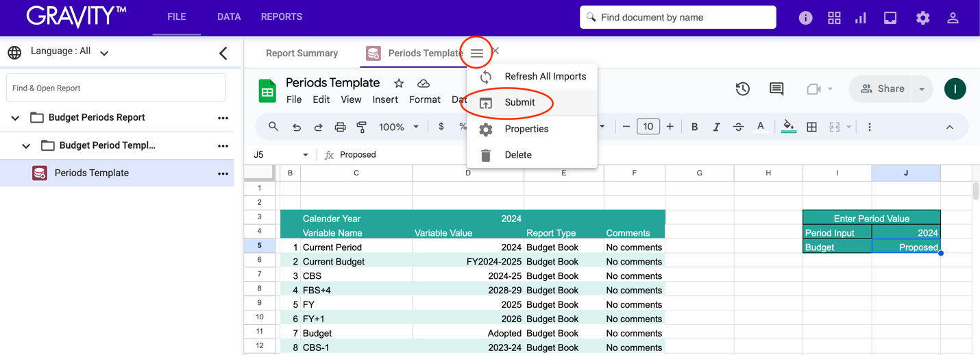This screenshot has width=980, height=355.
Task: Open the borders tool
Action: [811, 127]
